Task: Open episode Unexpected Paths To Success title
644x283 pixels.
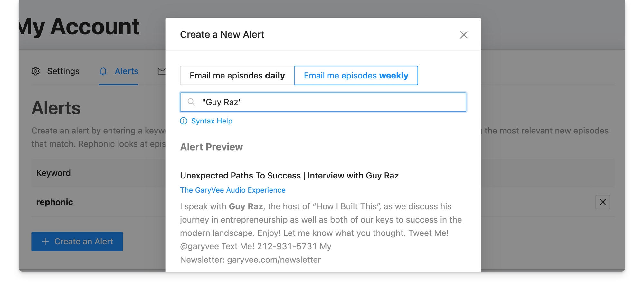Action: 289,176
